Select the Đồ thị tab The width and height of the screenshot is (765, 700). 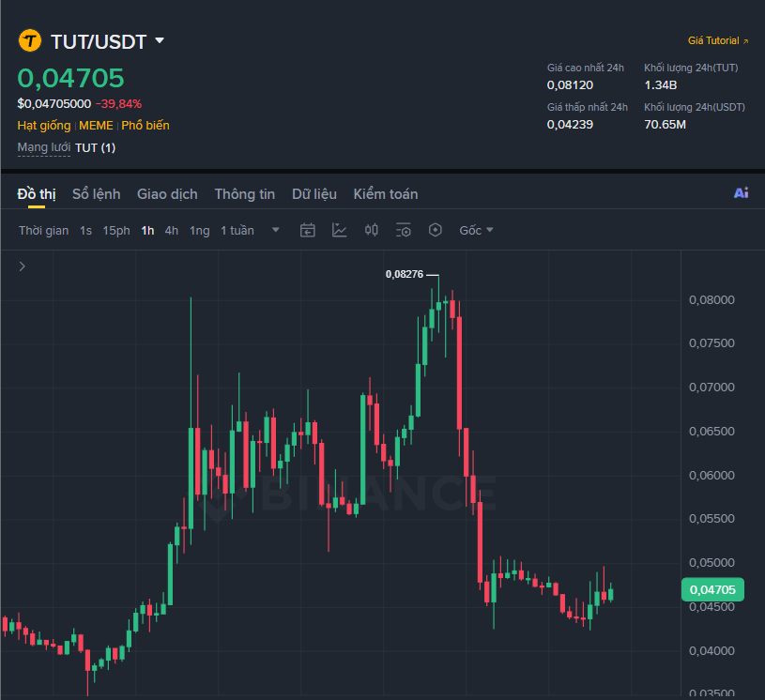tap(37, 194)
